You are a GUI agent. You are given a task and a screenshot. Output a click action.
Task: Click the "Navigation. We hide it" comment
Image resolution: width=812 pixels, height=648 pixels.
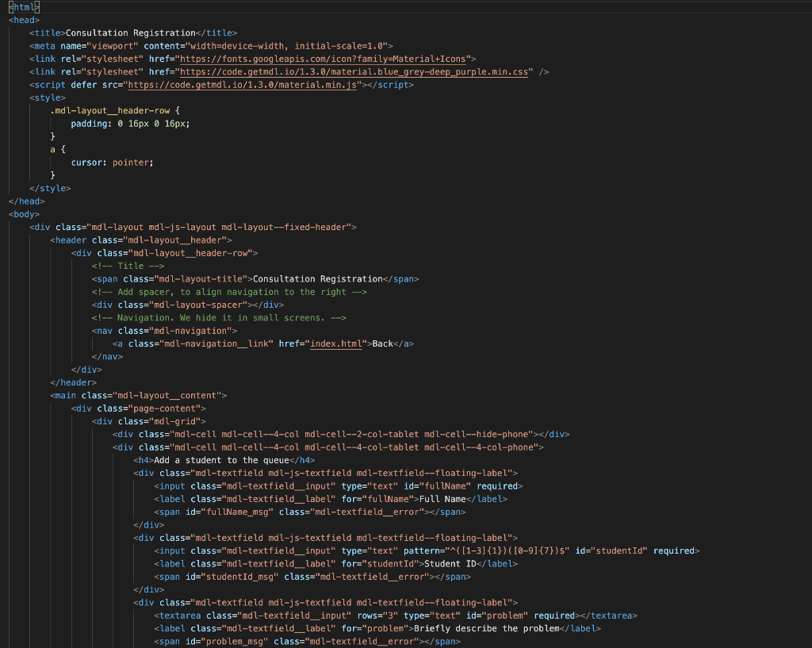tap(219, 318)
